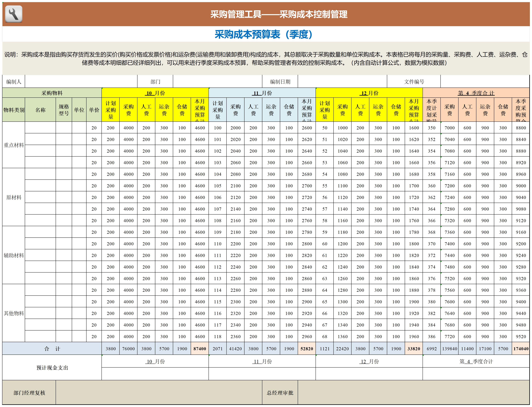This screenshot has width=532, height=407.
Task: Select the quarter purchase fee cell 7720
Action: tap(449, 336)
